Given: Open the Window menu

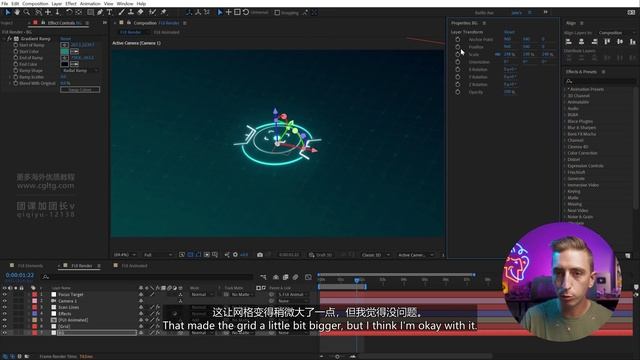Looking at the screenshot, I should (x=125, y=3).
